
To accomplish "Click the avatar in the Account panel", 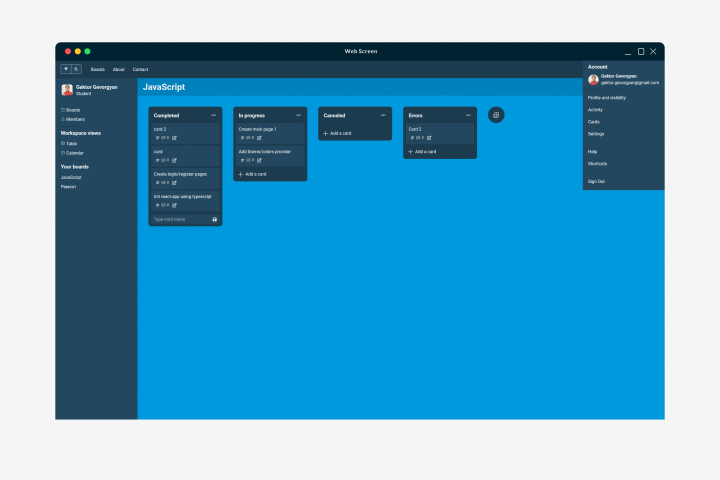I will click(593, 79).
